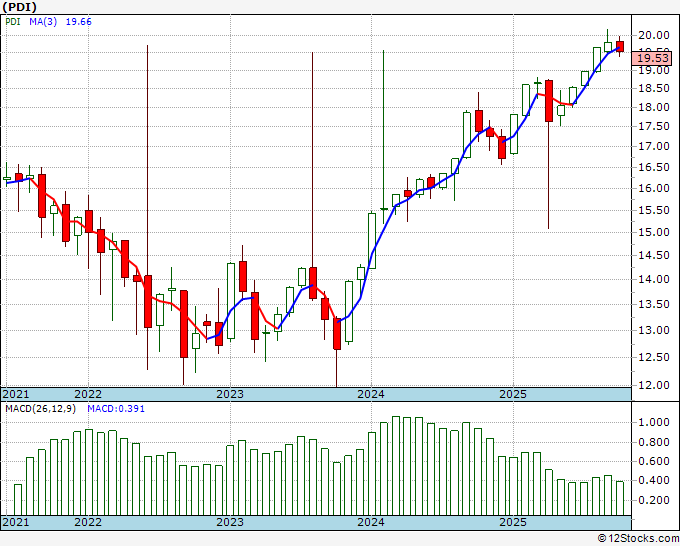Click the MACD:0.391 value label

(116, 409)
